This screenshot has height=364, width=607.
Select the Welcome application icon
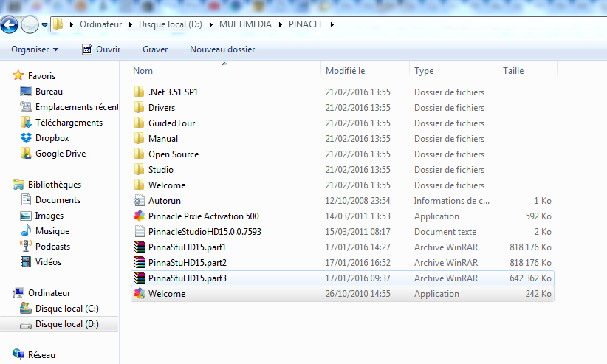click(140, 293)
